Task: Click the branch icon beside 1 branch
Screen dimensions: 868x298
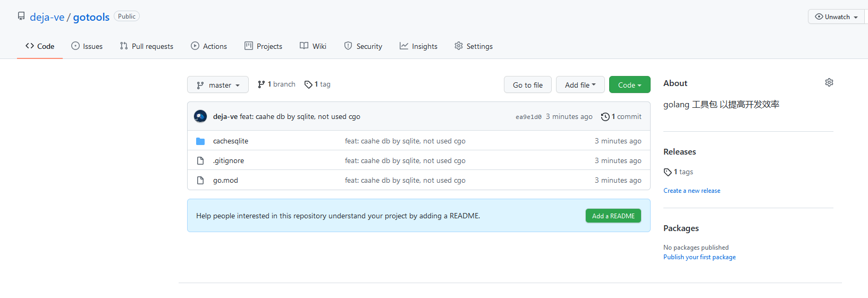Action: point(261,84)
